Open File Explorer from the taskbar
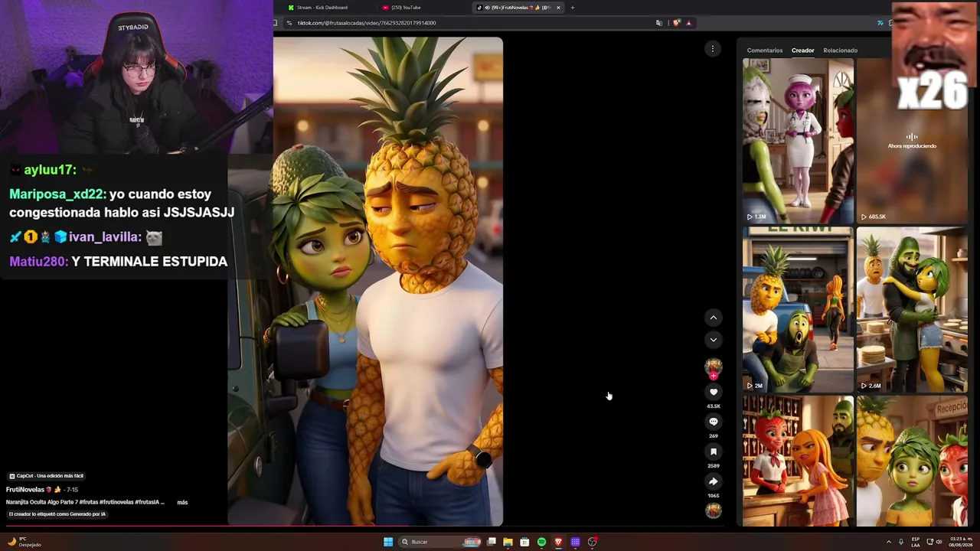Image resolution: width=980 pixels, height=551 pixels. (508, 542)
